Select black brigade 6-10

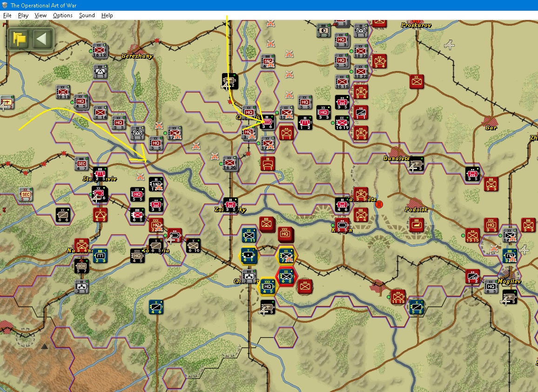pyautogui.click(x=194, y=246)
